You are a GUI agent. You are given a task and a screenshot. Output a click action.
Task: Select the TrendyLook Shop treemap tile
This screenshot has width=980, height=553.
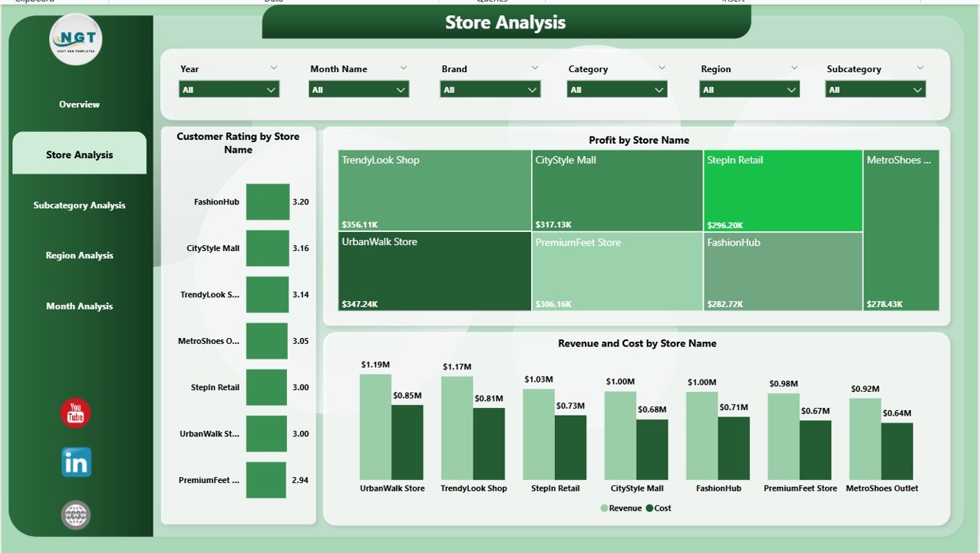pos(434,190)
